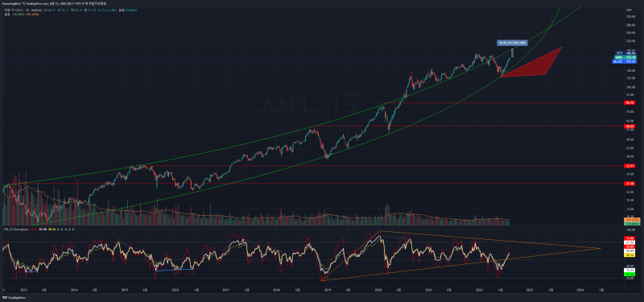Screen dimensions: 644x302
Task: Click the 2015 label on time axis
Action: pos(125,290)
